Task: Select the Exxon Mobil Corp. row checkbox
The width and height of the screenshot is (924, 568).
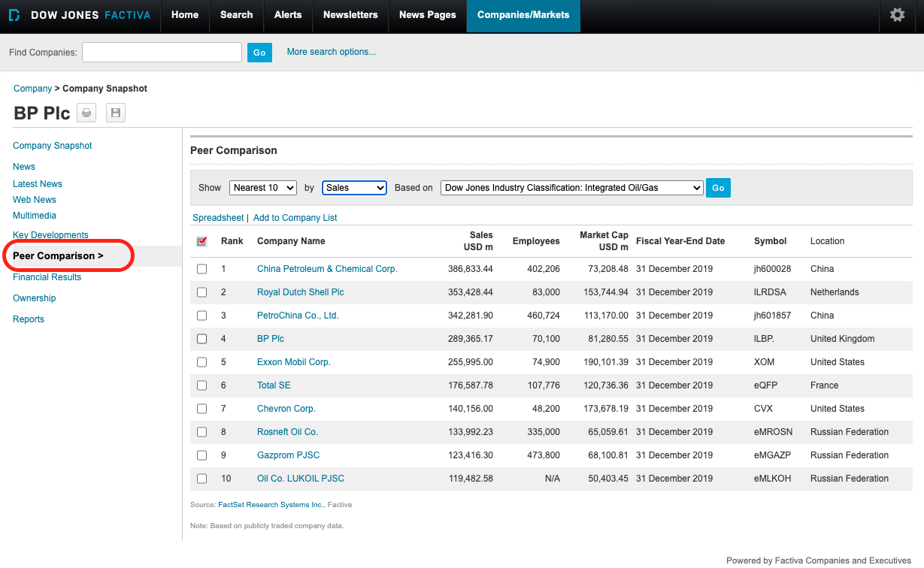Action: [x=201, y=362]
